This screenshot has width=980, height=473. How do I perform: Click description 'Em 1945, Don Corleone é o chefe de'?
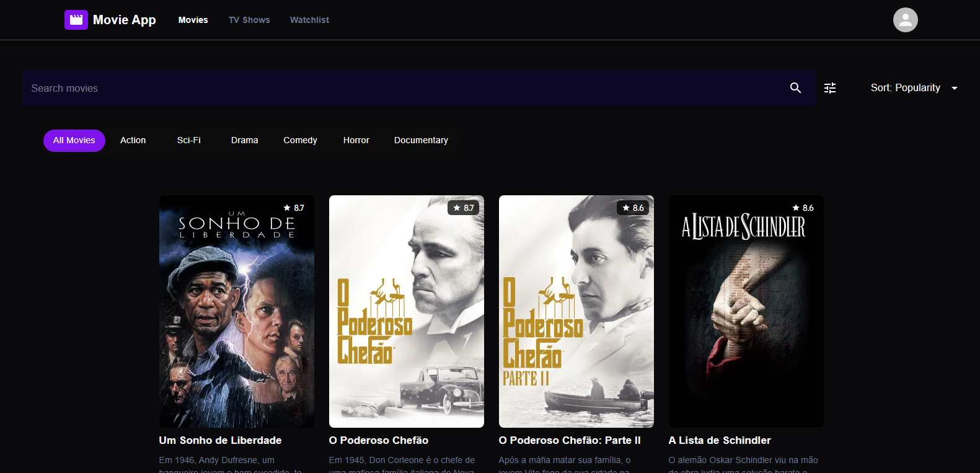pos(402,460)
